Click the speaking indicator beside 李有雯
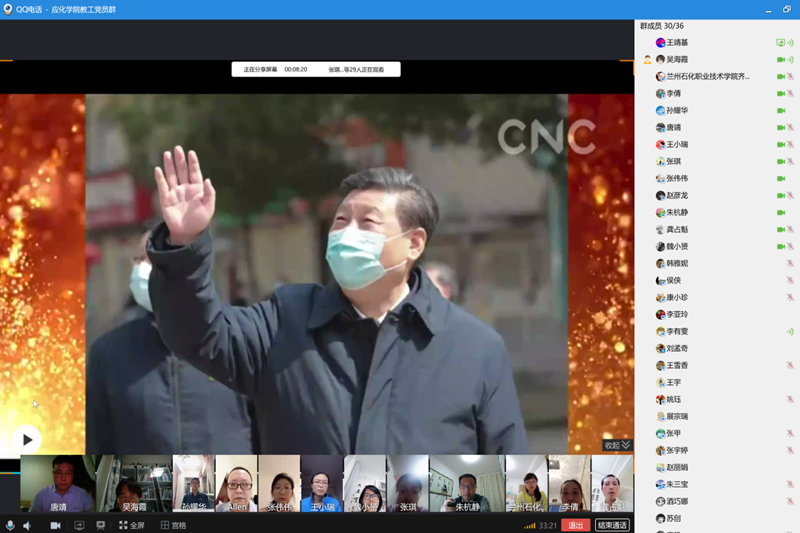 coord(790,332)
